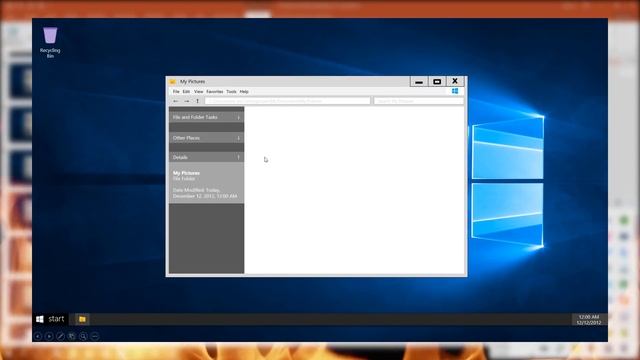Open the File menu

176,91
